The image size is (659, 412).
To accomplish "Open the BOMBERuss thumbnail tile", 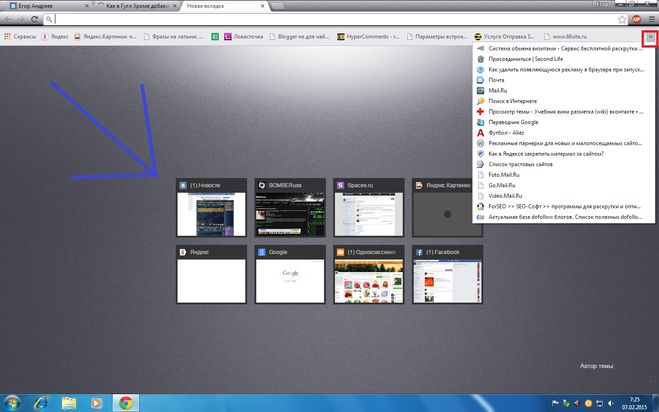I will coord(290,207).
